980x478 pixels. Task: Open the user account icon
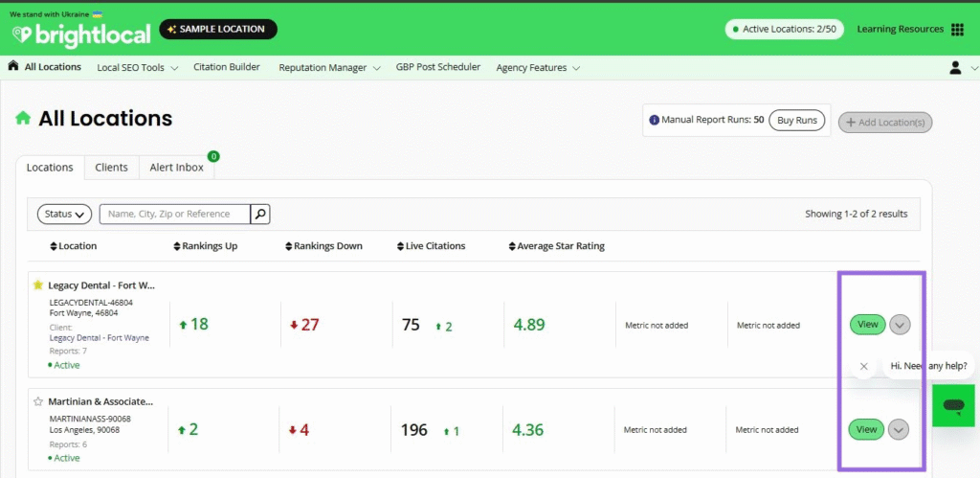[x=955, y=68]
